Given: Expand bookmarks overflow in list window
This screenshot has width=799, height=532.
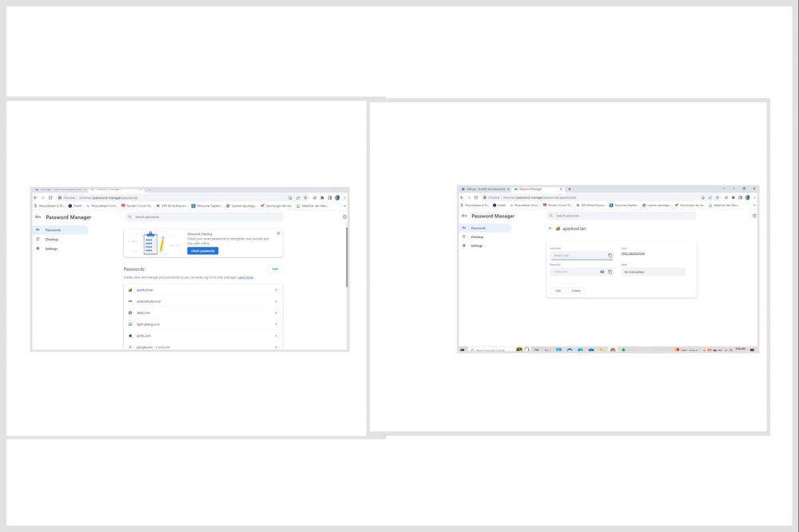Looking at the screenshot, I should point(345,206).
